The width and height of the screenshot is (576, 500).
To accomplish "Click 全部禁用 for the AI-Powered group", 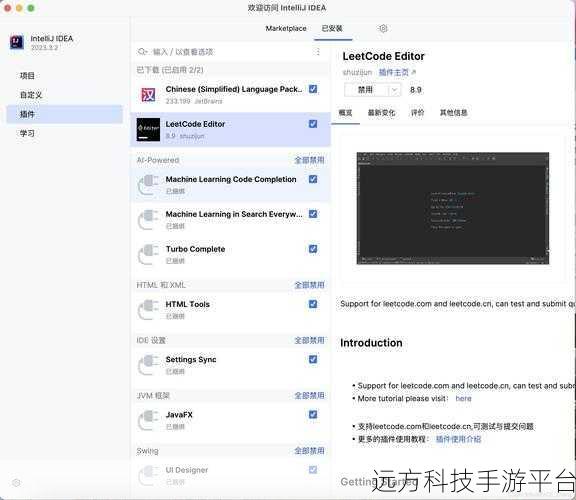I will coord(309,160).
